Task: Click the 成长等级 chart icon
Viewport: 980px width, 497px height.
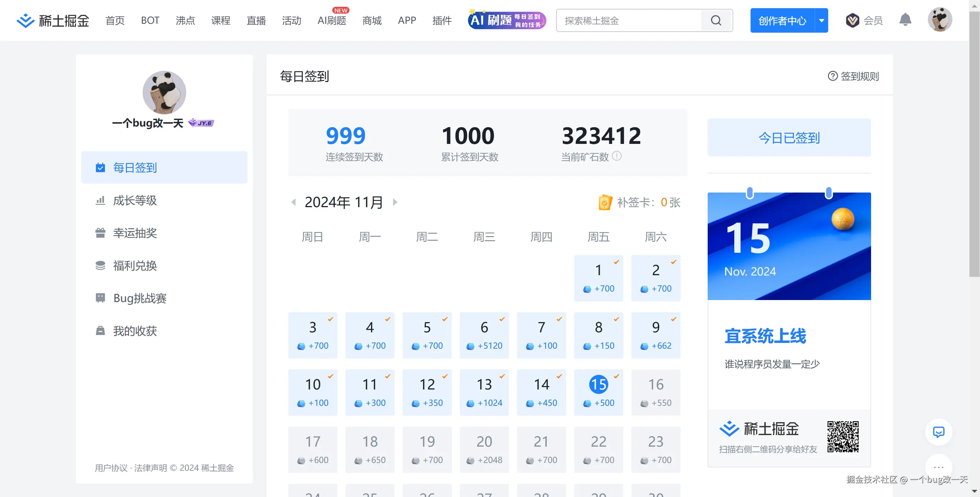Action: (100, 200)
